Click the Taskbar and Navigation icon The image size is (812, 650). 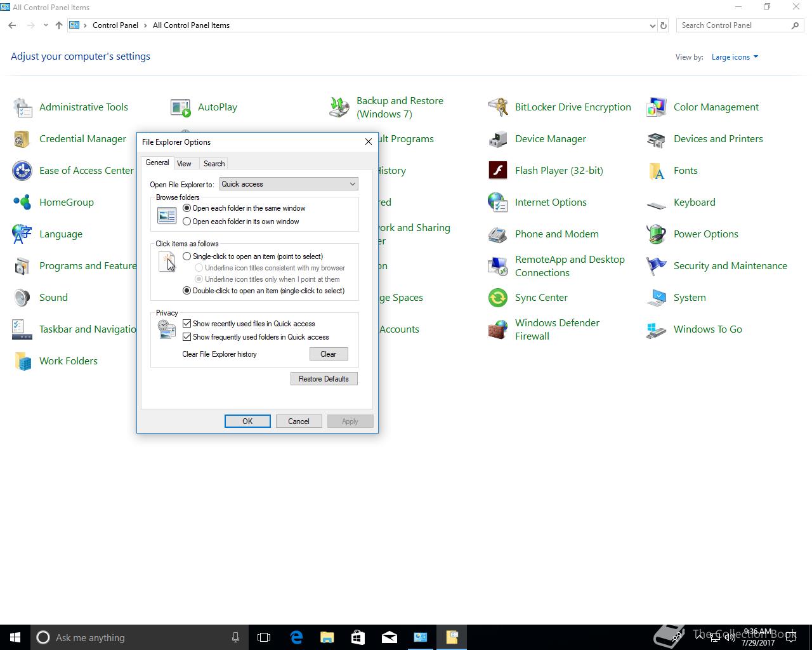(x=22, y=329)
